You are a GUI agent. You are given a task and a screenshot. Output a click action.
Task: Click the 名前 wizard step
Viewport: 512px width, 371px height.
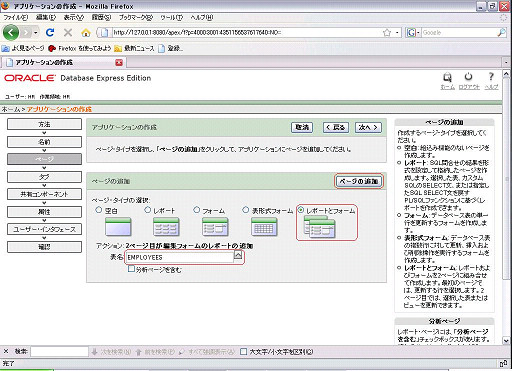[44, 142]
